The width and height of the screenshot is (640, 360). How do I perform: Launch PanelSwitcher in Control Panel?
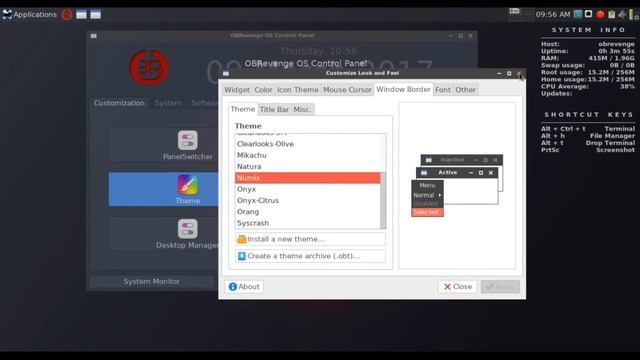point(187,145)
